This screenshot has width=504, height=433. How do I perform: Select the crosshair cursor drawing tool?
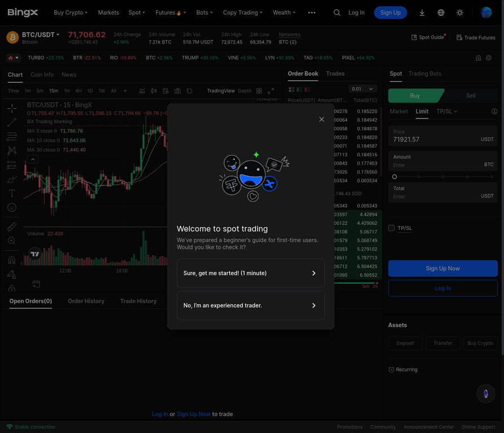(x=12, y=108)
